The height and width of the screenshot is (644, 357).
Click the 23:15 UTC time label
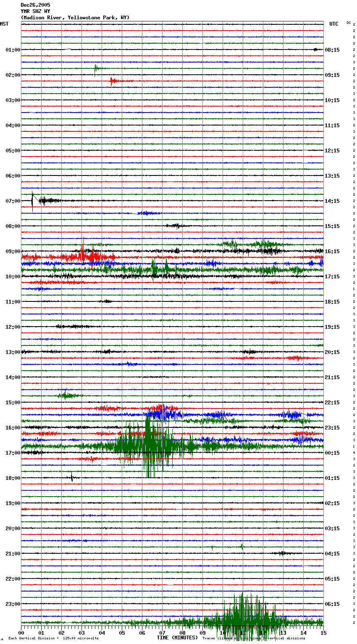click(x=332, y=428)
